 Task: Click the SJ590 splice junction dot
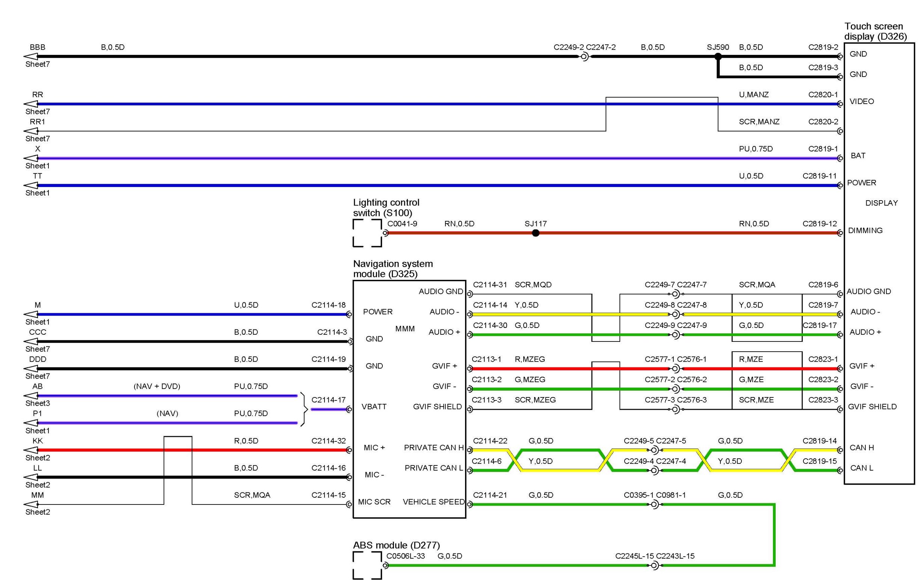pos(718,57)
